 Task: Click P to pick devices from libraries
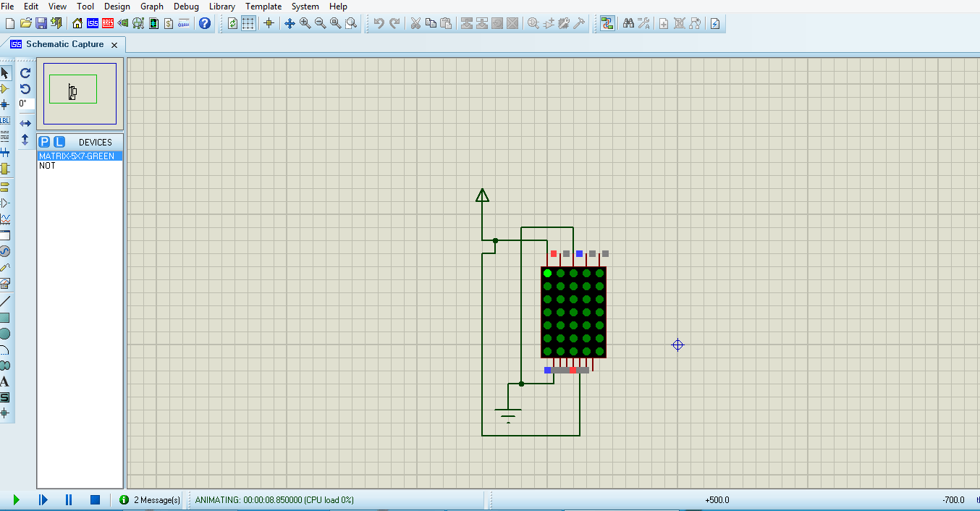(45, 142)
